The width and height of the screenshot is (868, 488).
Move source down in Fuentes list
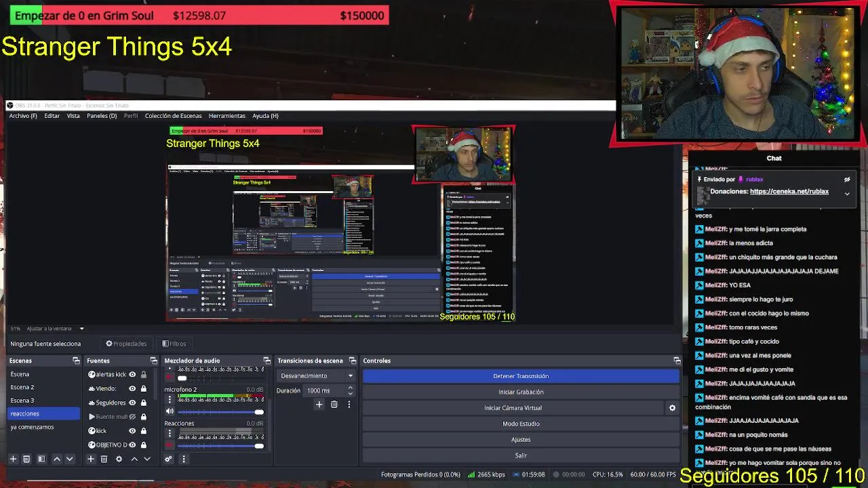click(x=146, y=459)
